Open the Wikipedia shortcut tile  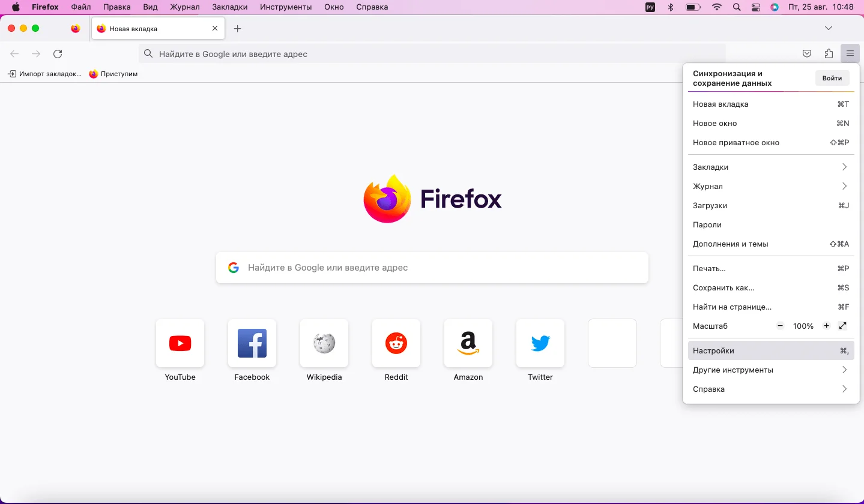point(324,343)
